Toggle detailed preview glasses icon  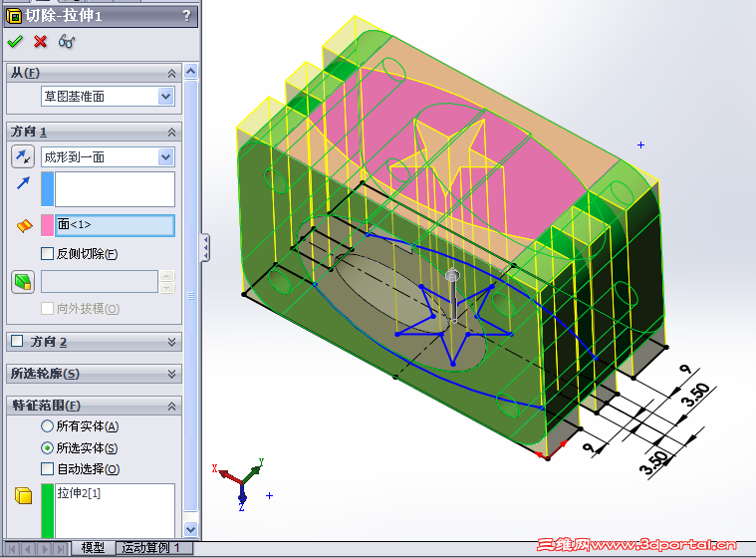pos(67,42)
